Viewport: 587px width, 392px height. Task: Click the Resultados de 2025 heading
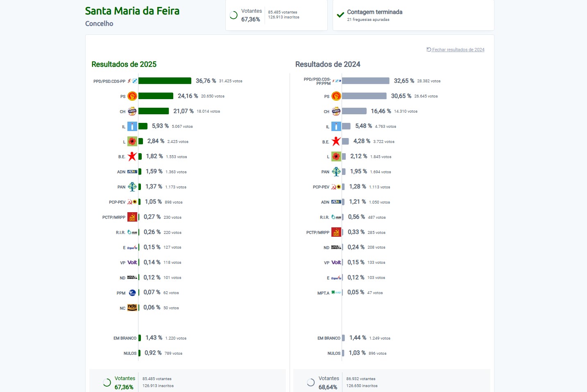[x=124, y=64]
